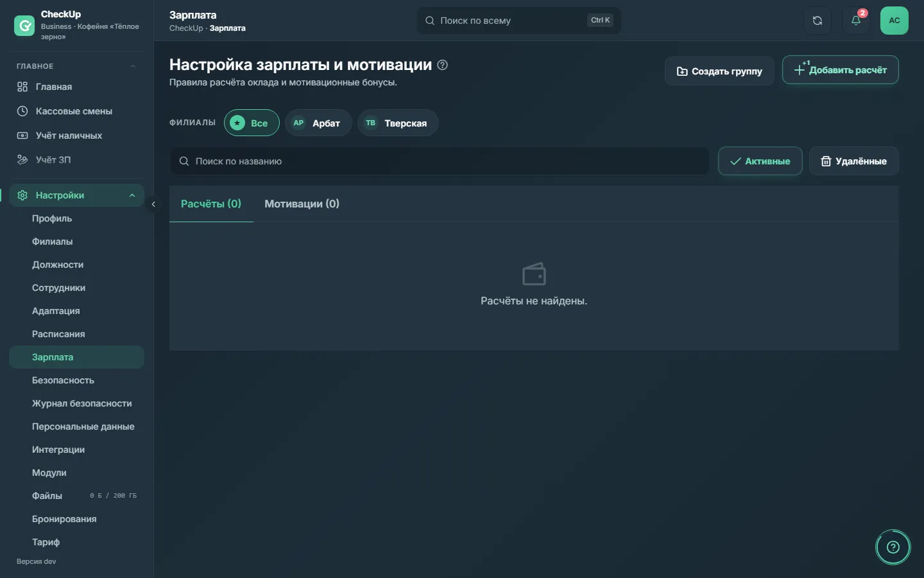The image size is (924, 578).
Task: Click the empty-state wallet icon
Action: point(534,274)
